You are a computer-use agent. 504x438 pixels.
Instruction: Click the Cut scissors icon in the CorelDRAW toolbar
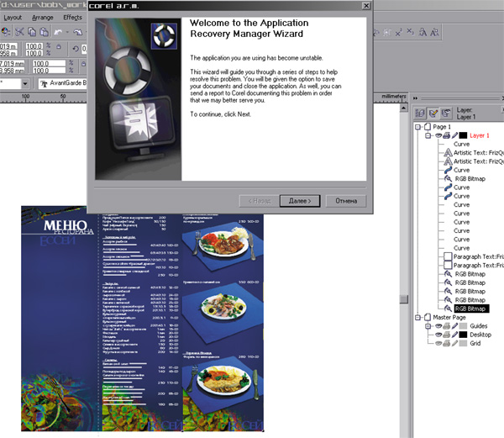pos(19,32)
